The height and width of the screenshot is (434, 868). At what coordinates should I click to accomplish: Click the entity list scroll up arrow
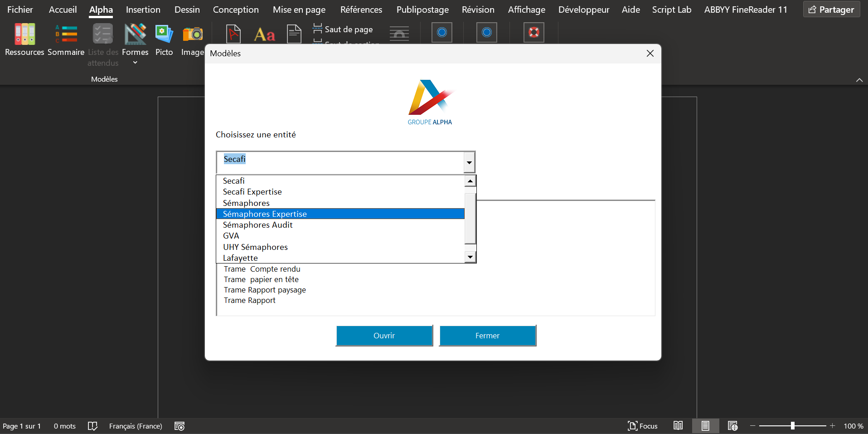coord(470,181)
